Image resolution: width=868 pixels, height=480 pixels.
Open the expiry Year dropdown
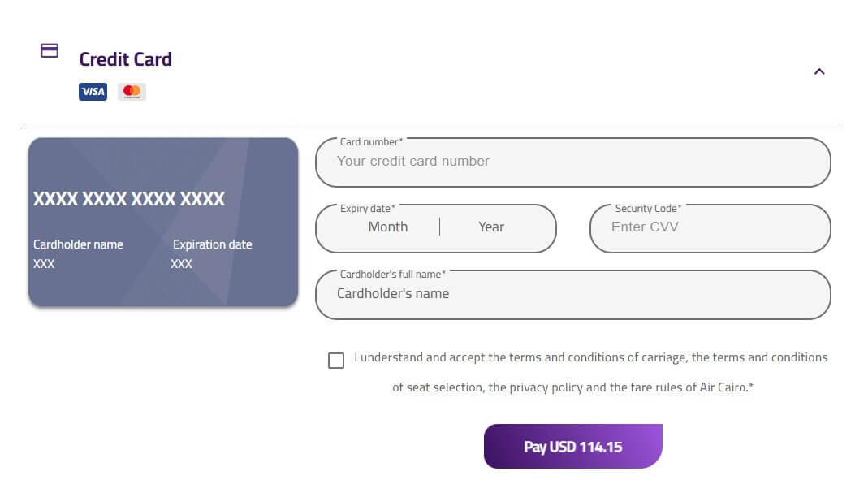[491, 227]
